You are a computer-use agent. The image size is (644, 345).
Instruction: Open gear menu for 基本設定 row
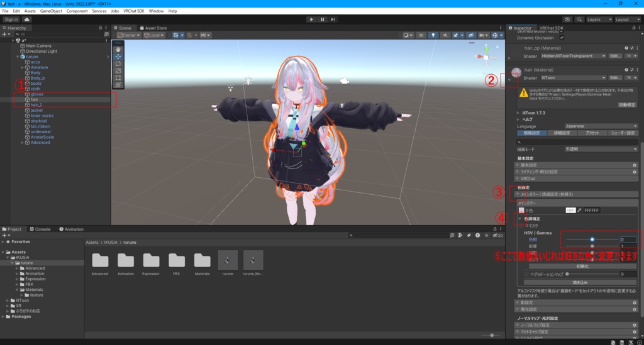635,165
